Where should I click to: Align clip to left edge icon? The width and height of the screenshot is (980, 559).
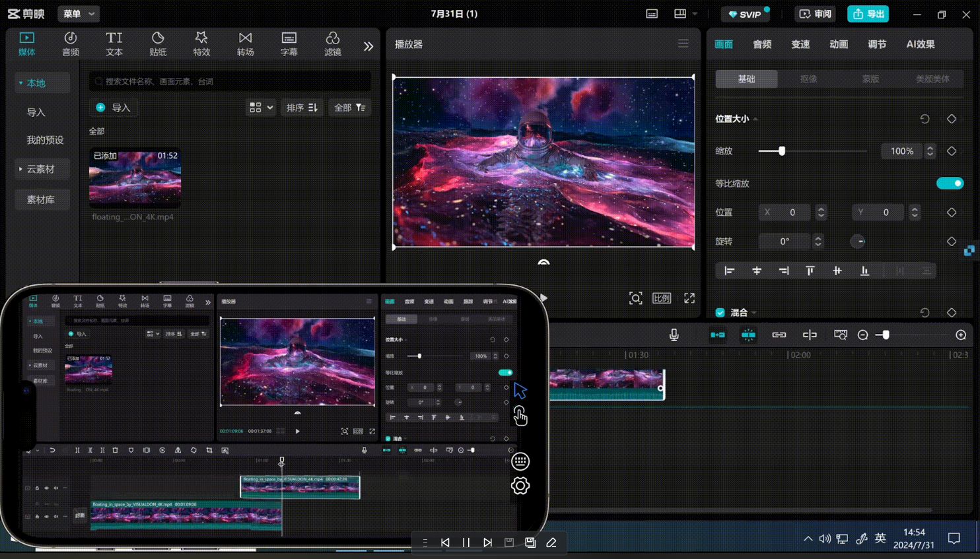click(x=730, y=271)
